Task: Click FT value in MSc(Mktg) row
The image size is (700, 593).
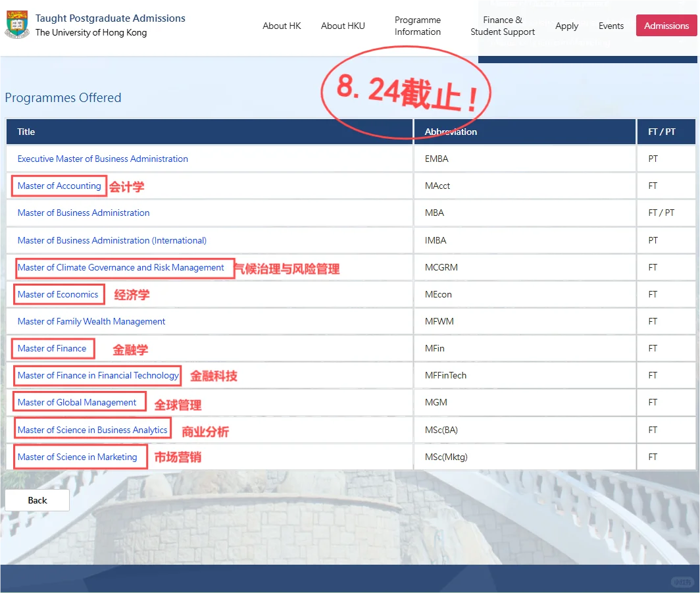Action: [653, 457]
